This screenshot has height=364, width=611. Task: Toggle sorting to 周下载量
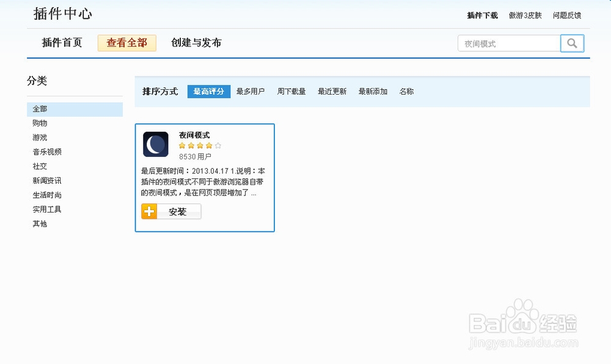291,91
